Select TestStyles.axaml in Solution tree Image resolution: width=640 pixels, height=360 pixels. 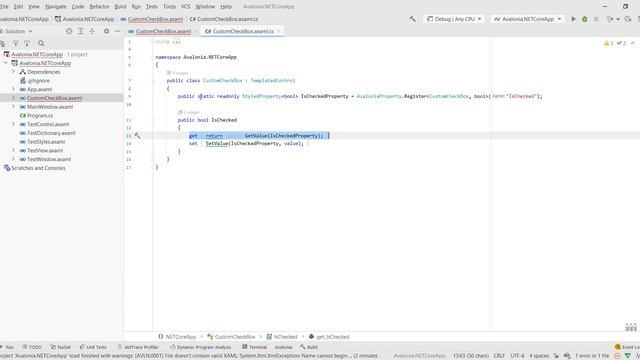(46, 142)
